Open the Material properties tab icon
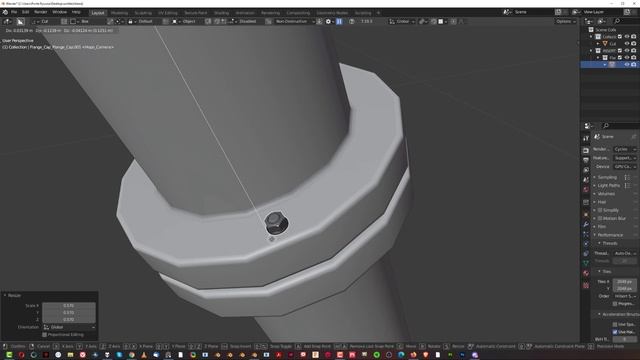This screenshot has width=640, height=360. (586, 273)
